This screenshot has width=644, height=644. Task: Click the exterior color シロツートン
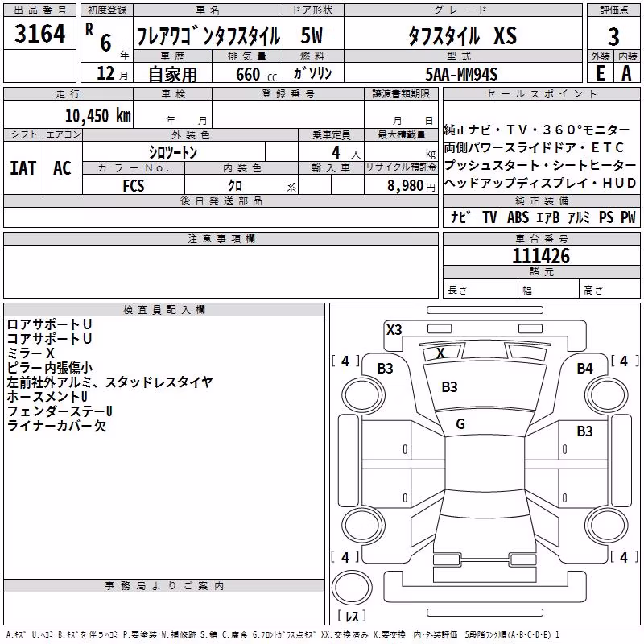click(173, 152)
